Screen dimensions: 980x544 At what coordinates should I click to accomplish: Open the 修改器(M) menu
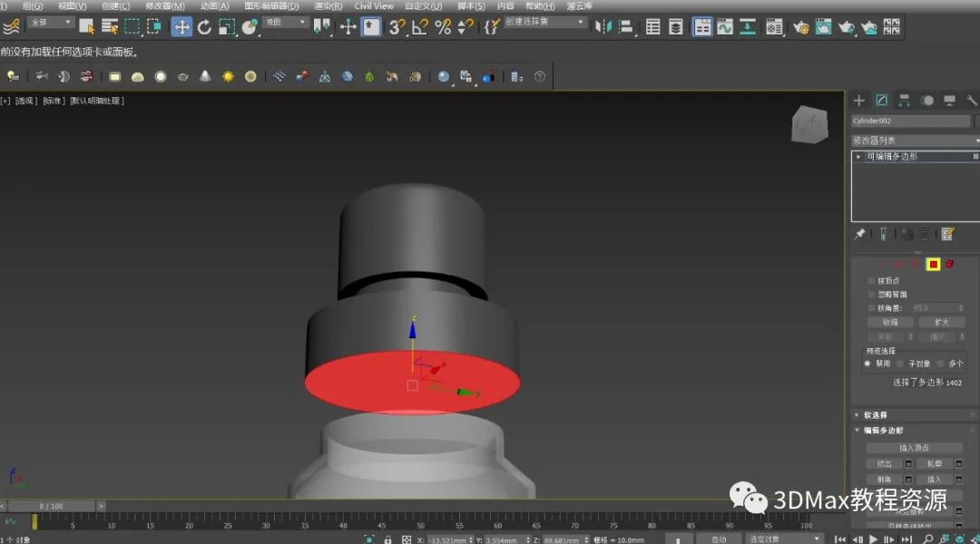click(164, 5)
